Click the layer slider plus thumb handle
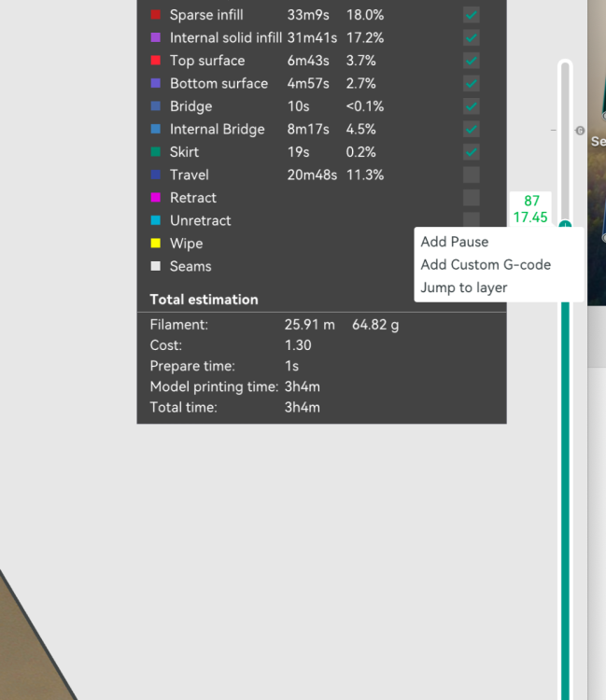The height and width of the screenshot is (700, 606). (x=565, y=225)
